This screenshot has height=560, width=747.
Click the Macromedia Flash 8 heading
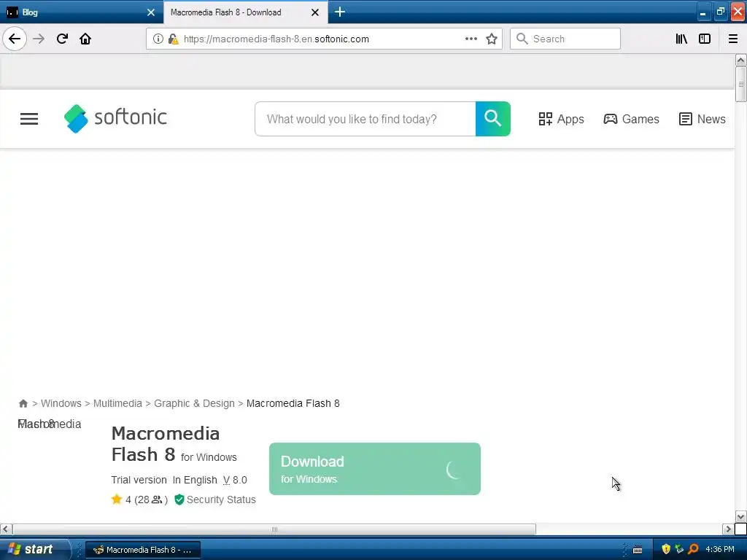(x=166, y=444)
